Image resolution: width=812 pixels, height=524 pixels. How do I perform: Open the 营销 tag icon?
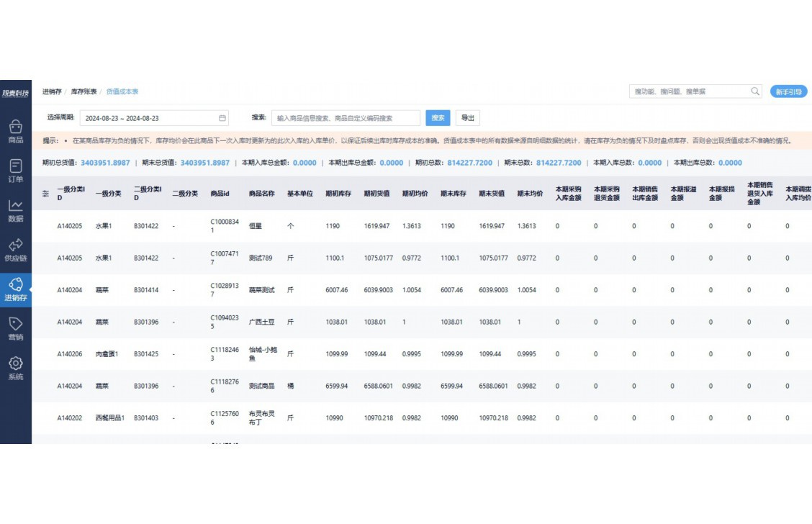pos(16,325)
